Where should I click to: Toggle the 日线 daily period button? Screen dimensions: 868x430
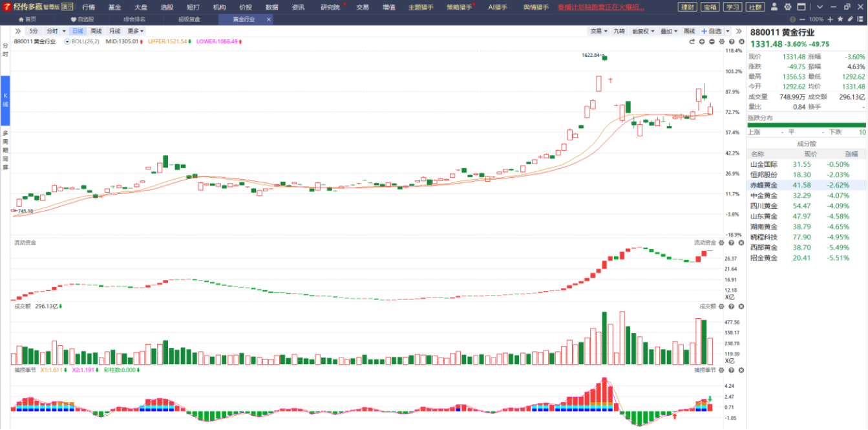point(78,31)
